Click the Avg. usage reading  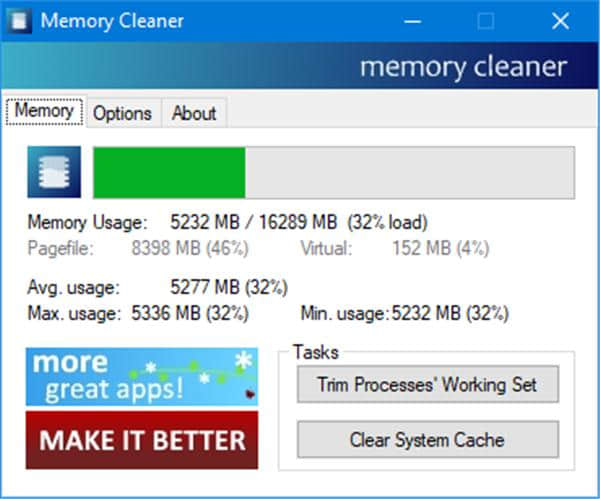click(x=229, y=289)
